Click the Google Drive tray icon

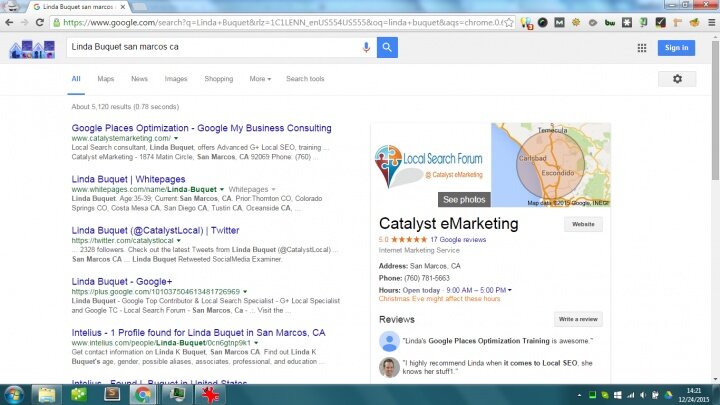click(x=668, y=395)
